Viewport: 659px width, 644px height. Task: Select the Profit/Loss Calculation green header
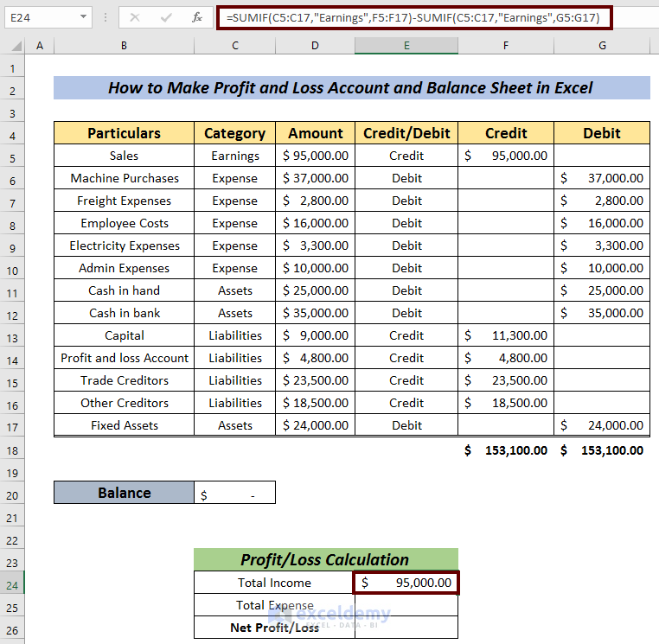(x=325, y=559)
